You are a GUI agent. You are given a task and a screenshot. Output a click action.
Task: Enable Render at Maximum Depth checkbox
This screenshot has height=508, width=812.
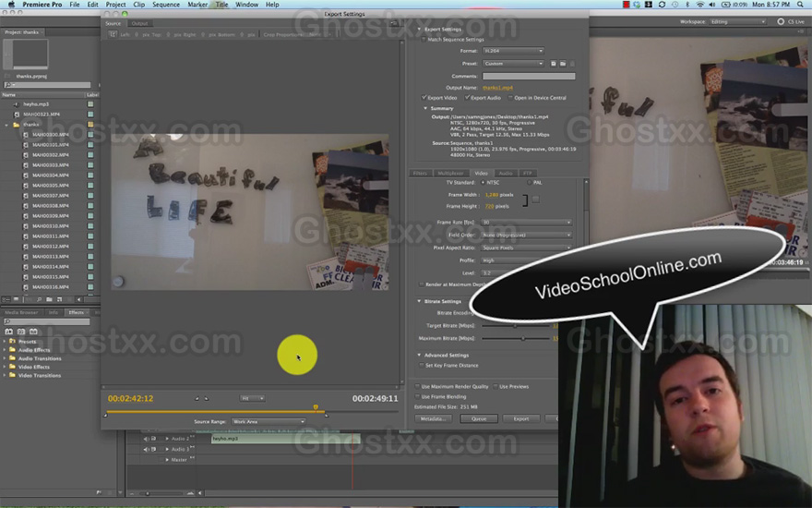(x=421, y=284)
